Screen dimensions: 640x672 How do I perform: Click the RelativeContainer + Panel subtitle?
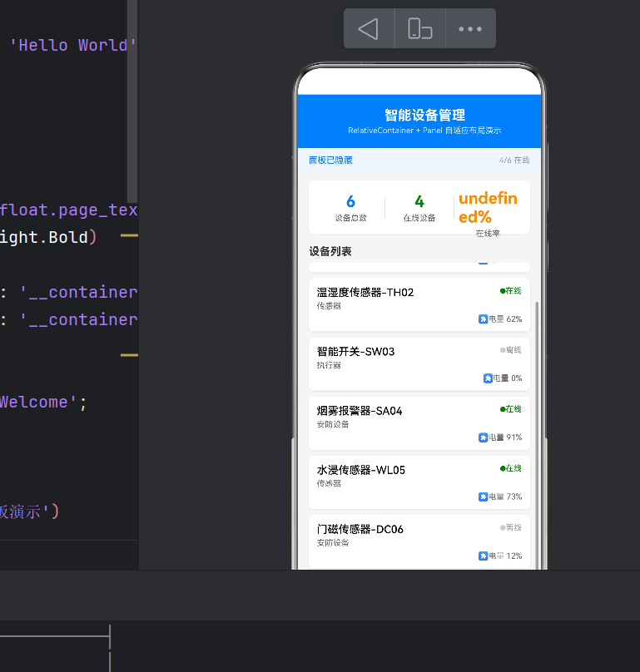coord(424,131)
